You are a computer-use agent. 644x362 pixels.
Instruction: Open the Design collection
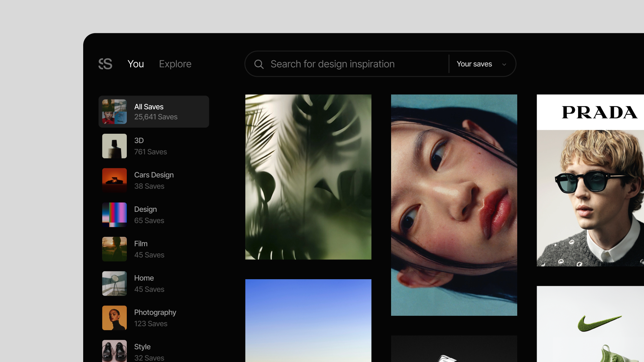click(154, 215)
